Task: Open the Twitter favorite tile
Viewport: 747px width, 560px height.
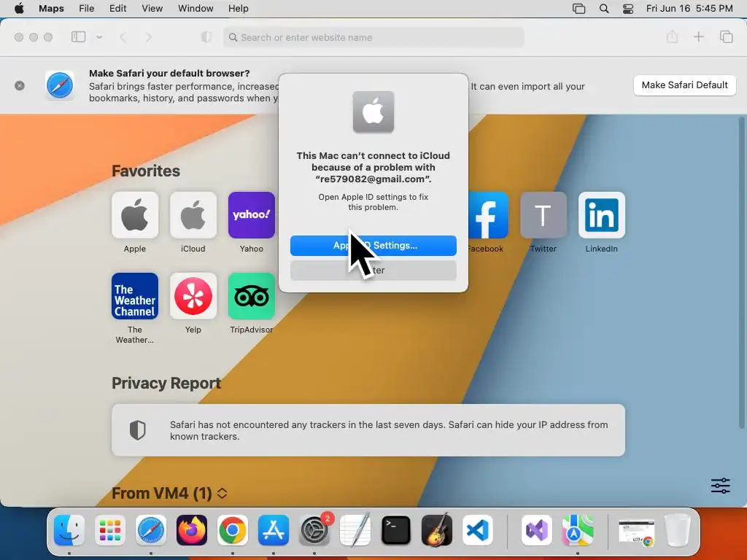Action: pyautogui.click(x=543, y=215)
